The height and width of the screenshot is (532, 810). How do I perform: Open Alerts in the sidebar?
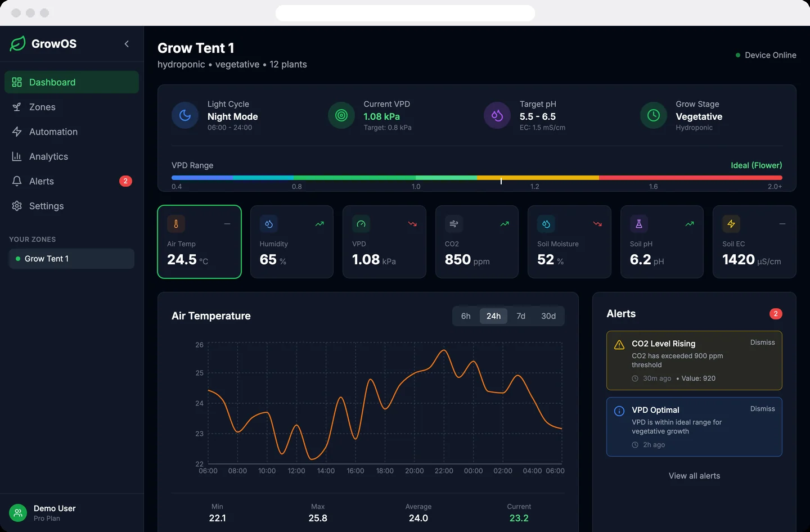71,181
